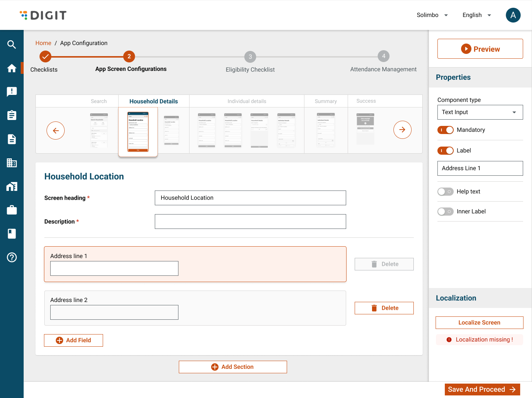Screen dimensions: 532x398
Task: Select the Summary screen tab
Action: point(325,101)
